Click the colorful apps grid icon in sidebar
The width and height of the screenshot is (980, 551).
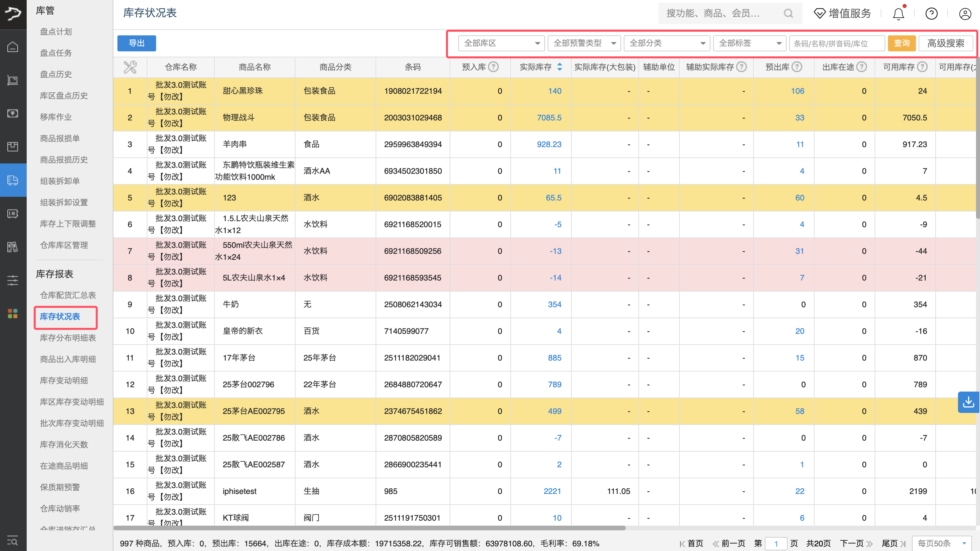[x=13, y=314]
